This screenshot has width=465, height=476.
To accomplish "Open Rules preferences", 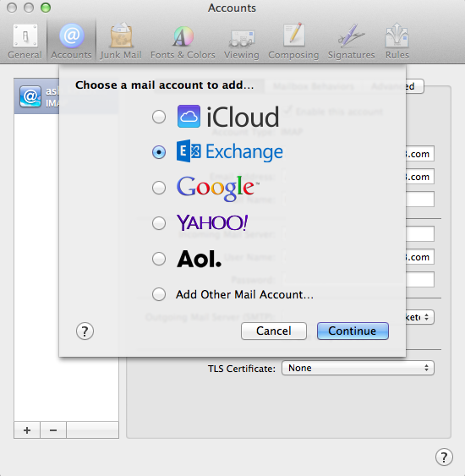I will (x=397, y=41).
